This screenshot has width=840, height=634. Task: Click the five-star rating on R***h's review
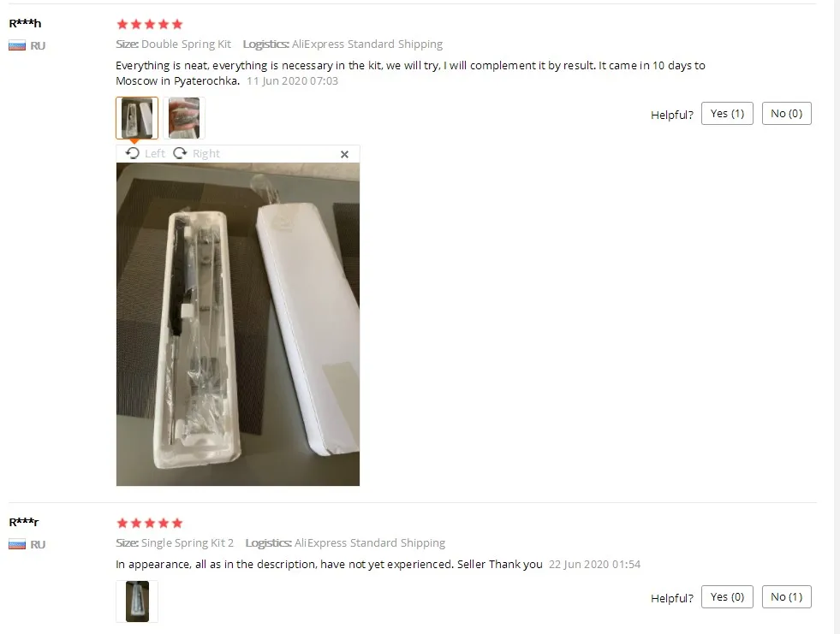coord(150,24)
